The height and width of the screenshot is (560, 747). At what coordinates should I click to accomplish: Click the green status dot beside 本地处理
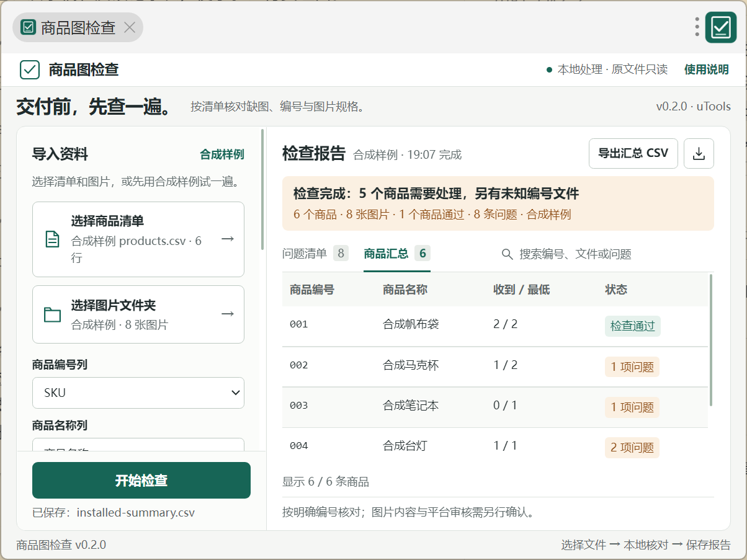click(x=549, y=69)
